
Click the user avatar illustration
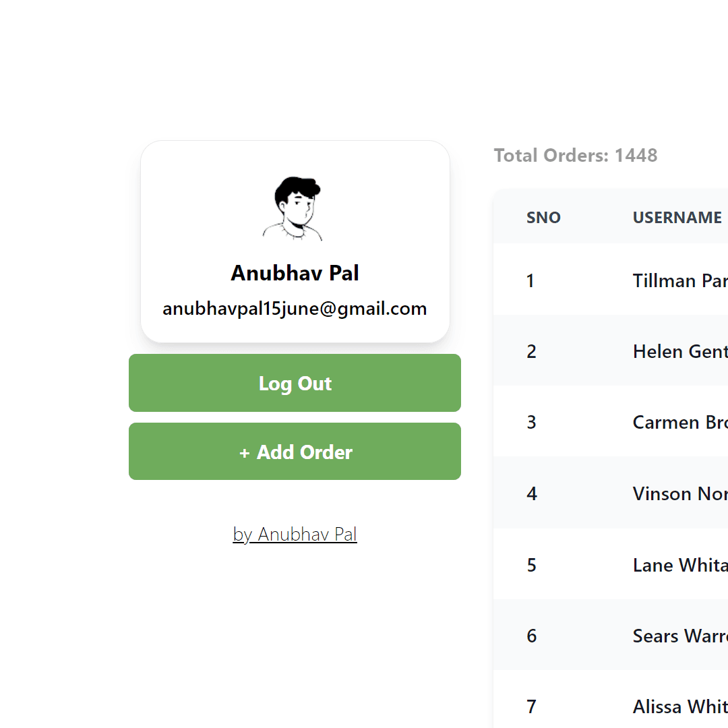293,208
